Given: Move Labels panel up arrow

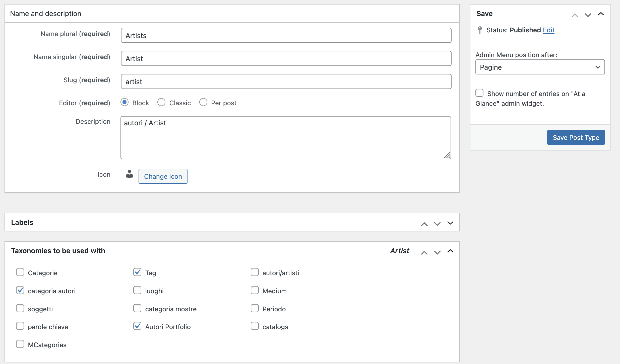Looking at the screenshot, I should 424,224.
